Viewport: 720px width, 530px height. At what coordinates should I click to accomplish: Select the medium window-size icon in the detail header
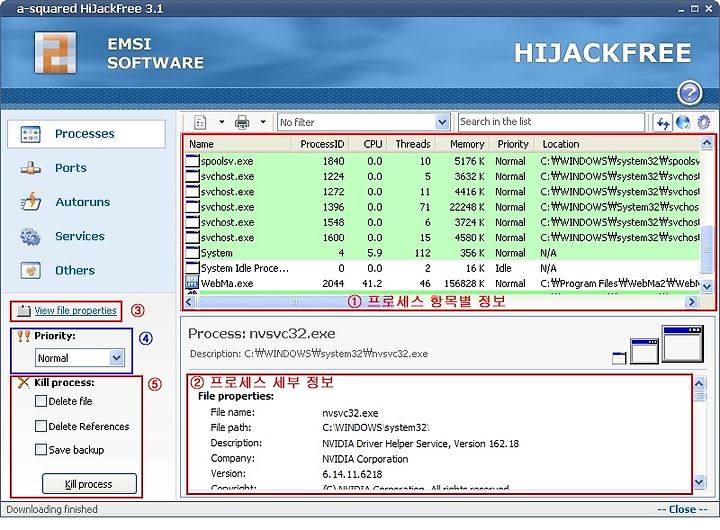click(644, 351)
